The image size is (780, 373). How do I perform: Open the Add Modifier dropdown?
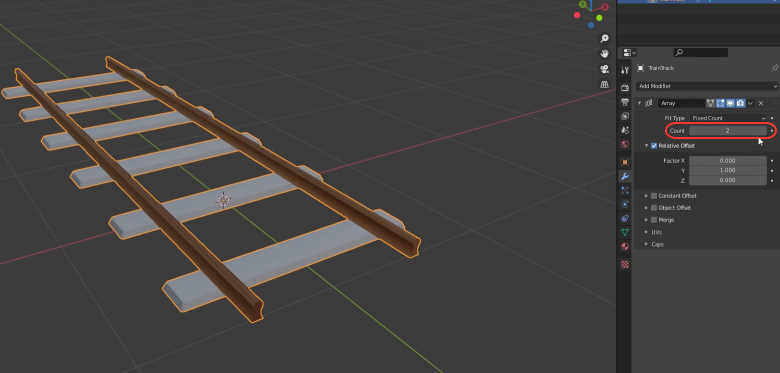[x=707, y=86]
